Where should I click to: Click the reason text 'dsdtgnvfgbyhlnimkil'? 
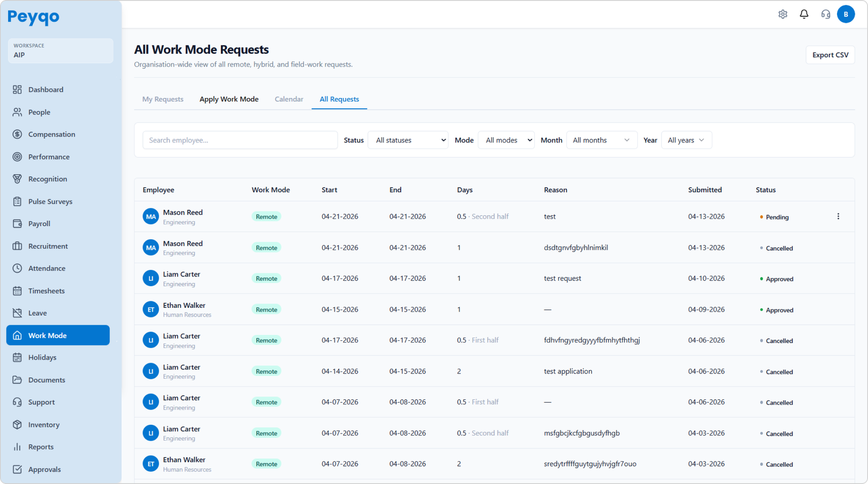(x=576, y=248)
